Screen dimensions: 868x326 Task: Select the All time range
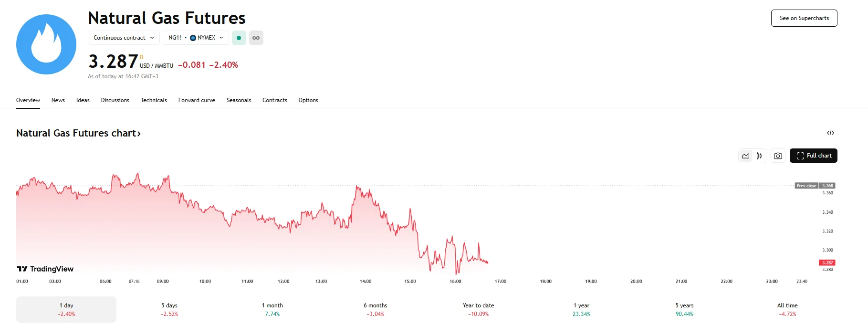point(787,309)
